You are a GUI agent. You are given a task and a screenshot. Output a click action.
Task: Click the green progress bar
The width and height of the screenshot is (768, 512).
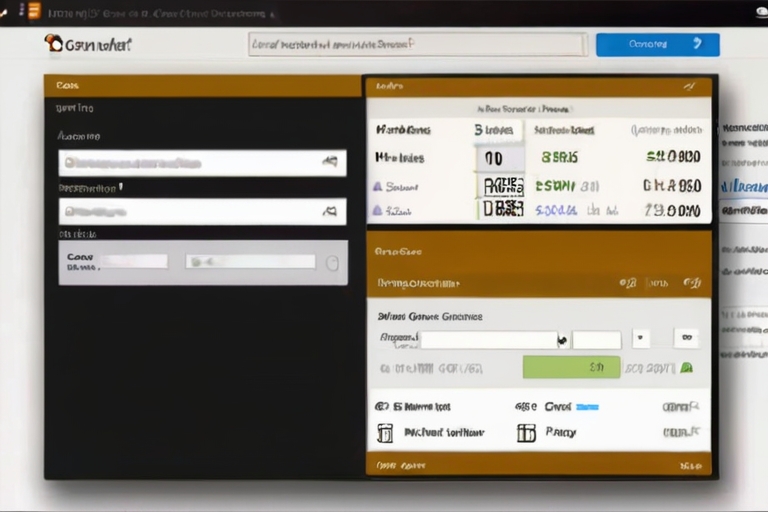click(x=571, y=367)
